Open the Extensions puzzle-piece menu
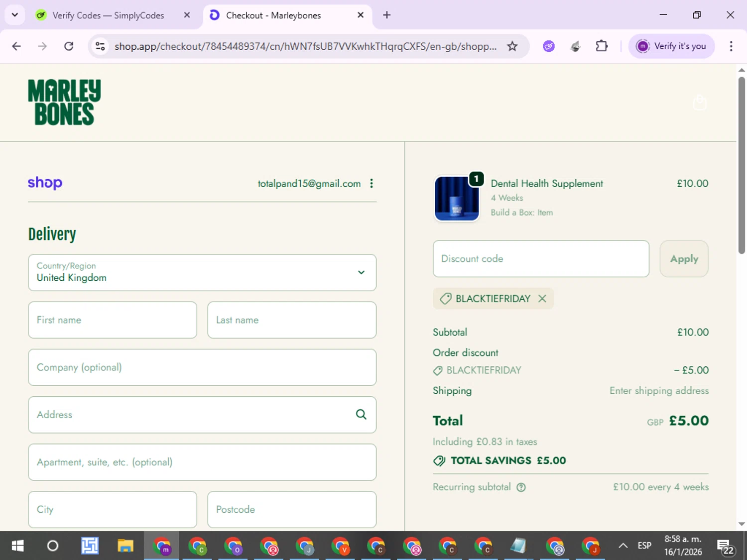 click(x=602, y=46)
